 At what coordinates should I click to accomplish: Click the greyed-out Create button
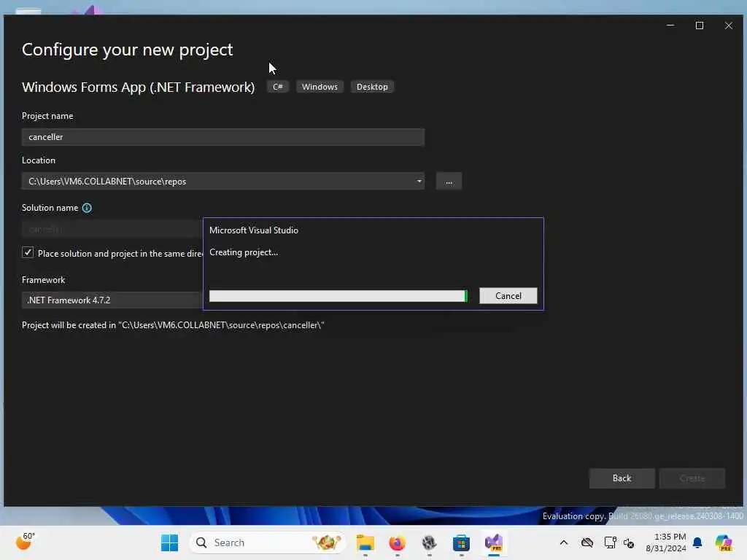[692, 478]
